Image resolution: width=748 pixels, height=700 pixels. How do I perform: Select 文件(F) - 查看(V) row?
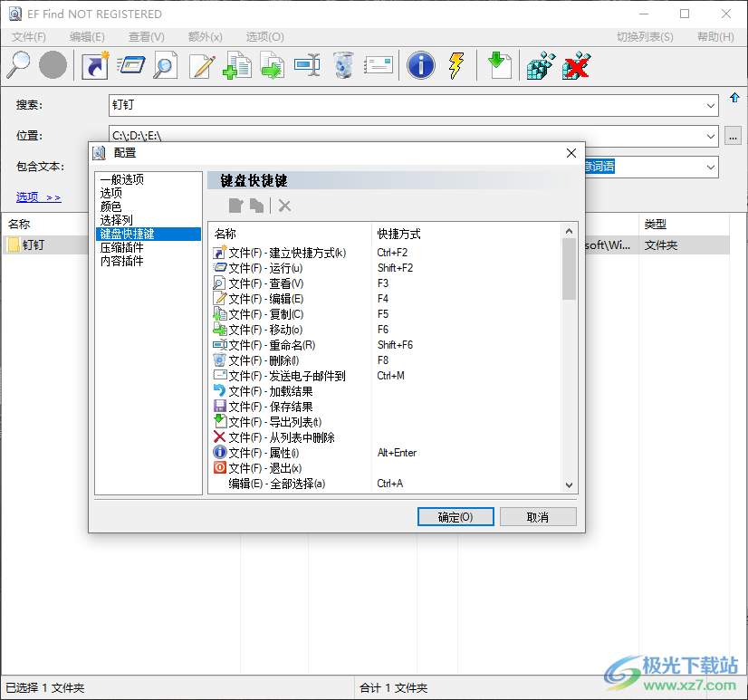tap(386, 283)
